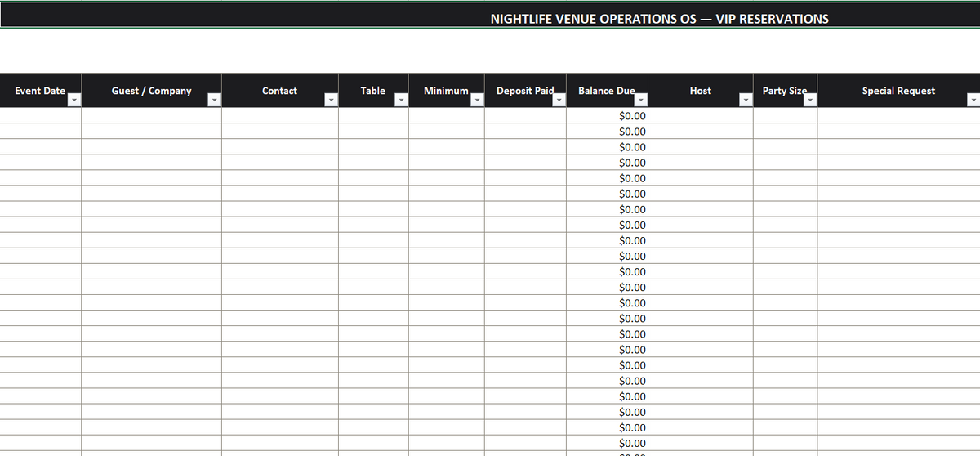Open the Contact column filter dropdown
The image size is (980, 456).
pos(331,100)
